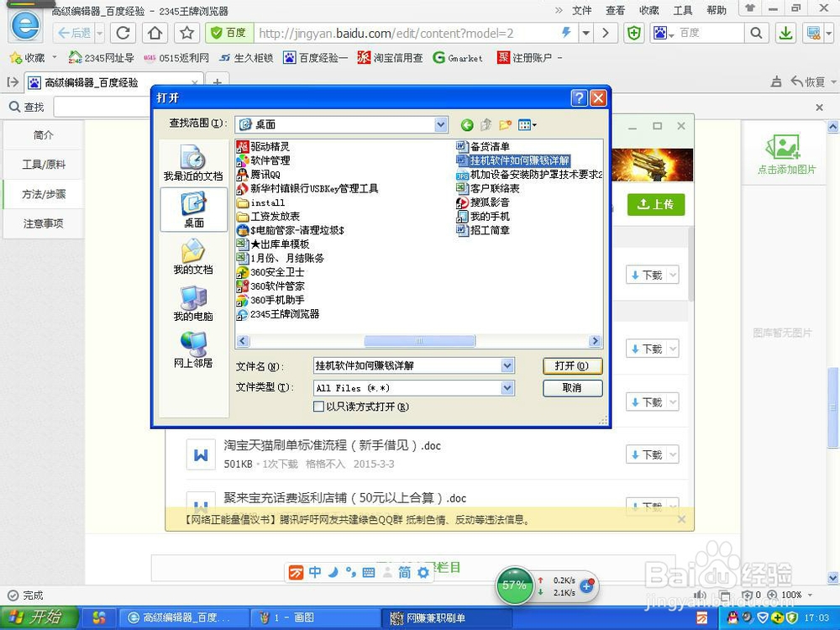Select 我的电脑 in the places bar
The image size is (840, 630).
click(x=193, y=303)
